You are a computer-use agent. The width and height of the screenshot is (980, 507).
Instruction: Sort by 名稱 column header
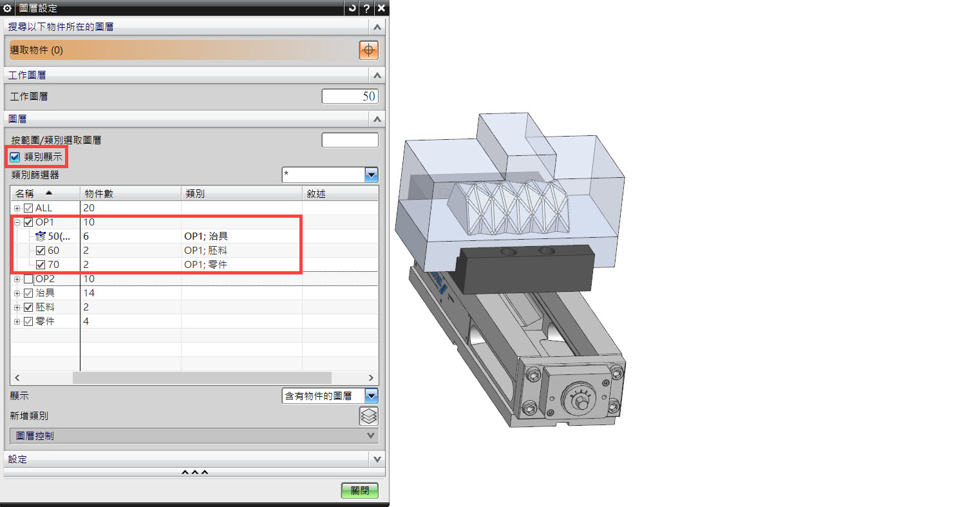pos(45,193)
